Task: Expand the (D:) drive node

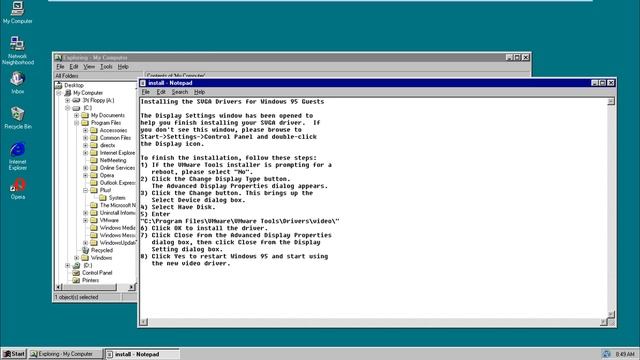Action: tap(67, 265)
